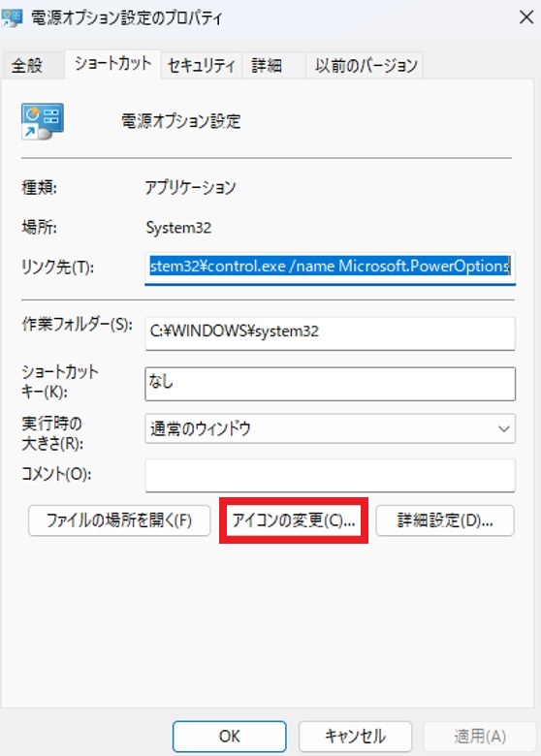541x756 pixels.
Task: Close the properties dialog window
Action: (x=526, y=17)
